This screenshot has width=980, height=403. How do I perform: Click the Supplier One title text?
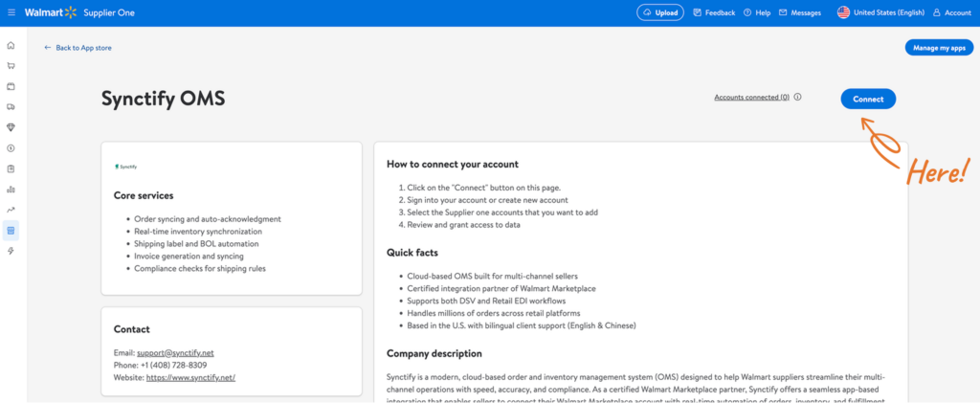(x=109, y=12)
